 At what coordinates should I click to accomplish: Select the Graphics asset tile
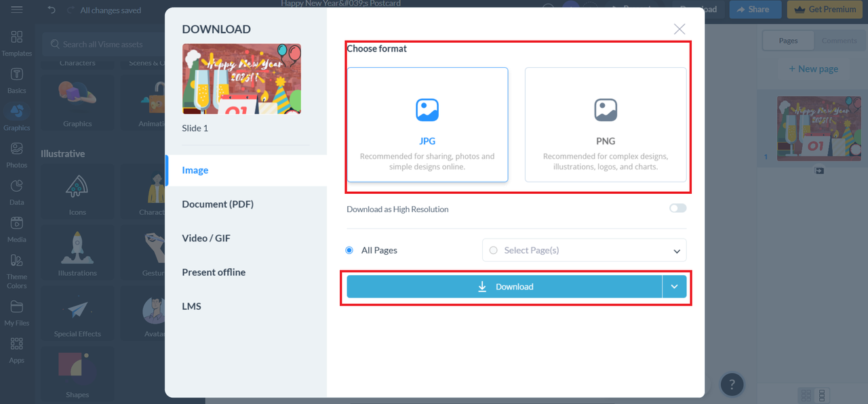pyautogui.click(x=77, y=102)
